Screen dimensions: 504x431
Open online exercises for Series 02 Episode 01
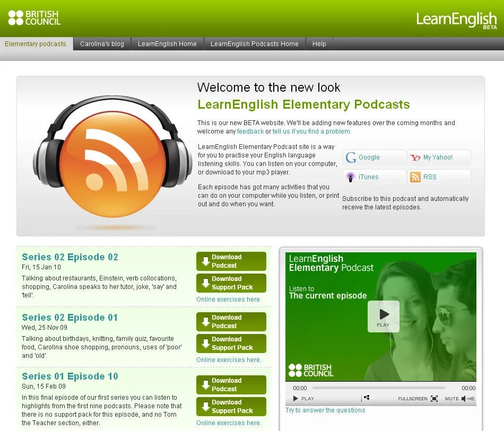229,360
